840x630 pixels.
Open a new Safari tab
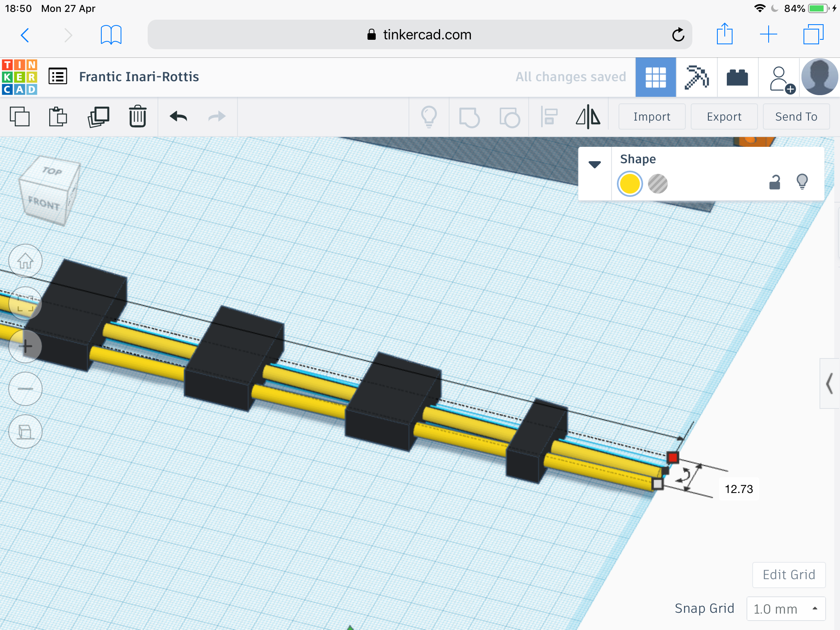pos(769,34)
